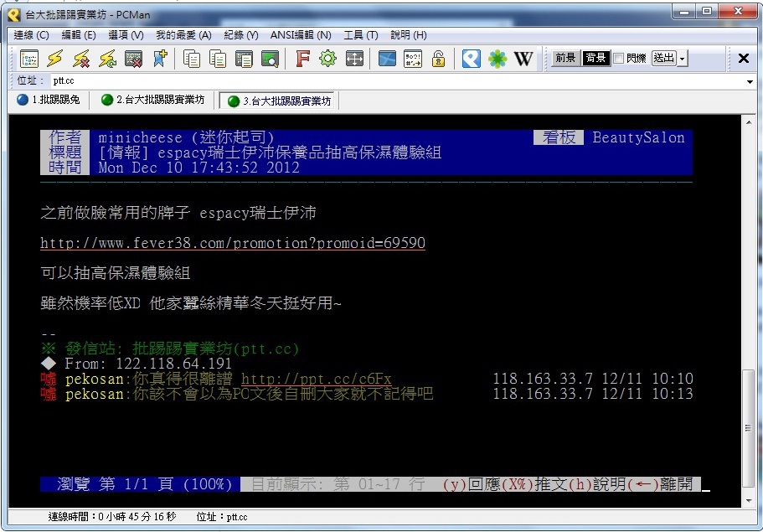Open the 我的最愛 (A) menu
This screenshot has height=532, width=763.
click(x=183, y=35)
